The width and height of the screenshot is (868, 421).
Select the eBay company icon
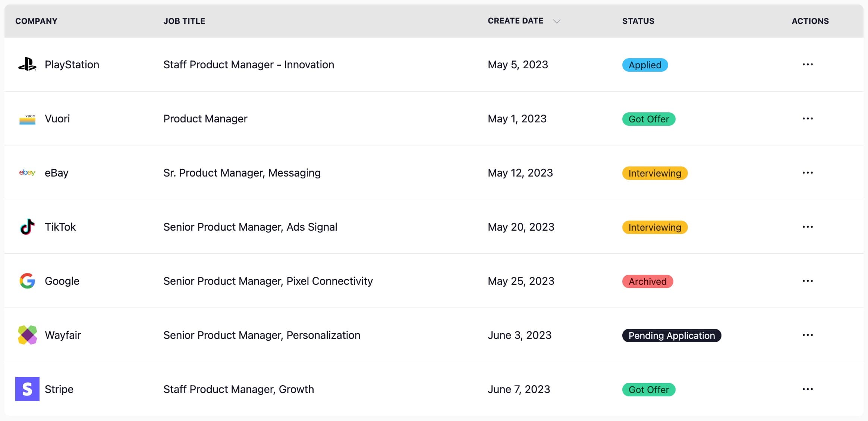click(x=26, y=172)
